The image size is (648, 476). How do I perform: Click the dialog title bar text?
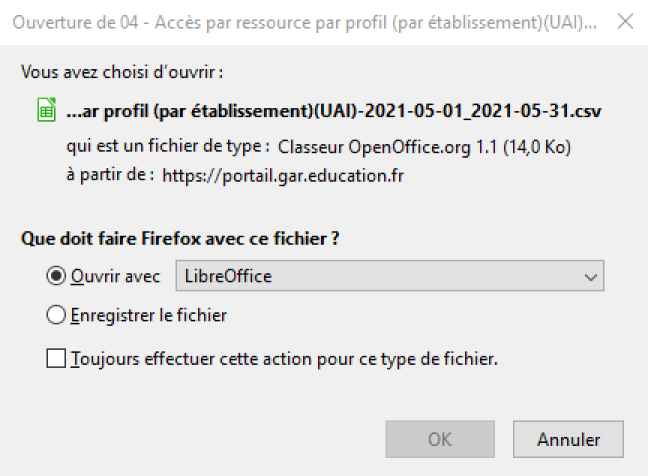(305, 22)
